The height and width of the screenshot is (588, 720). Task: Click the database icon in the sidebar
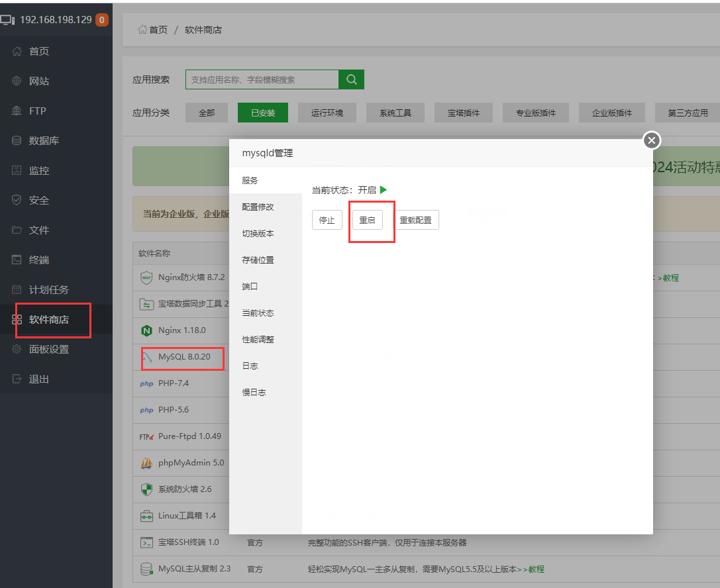[x=17, y=140]
